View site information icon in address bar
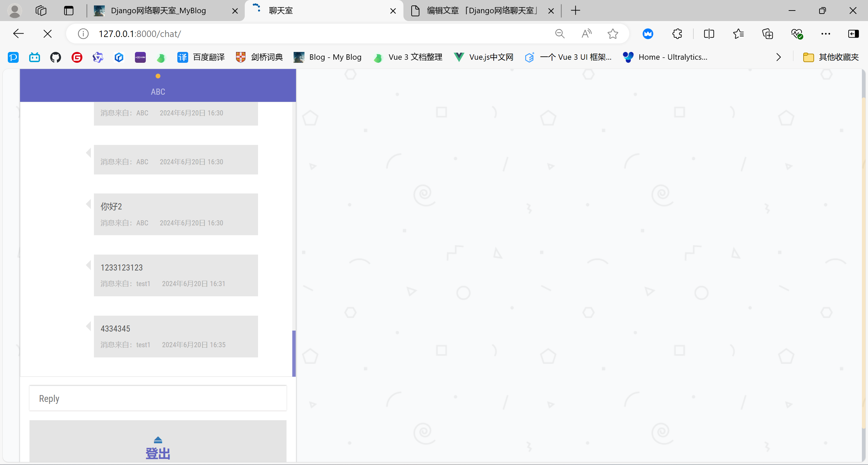This screenshot has height=465, width=868. [83, 34]
